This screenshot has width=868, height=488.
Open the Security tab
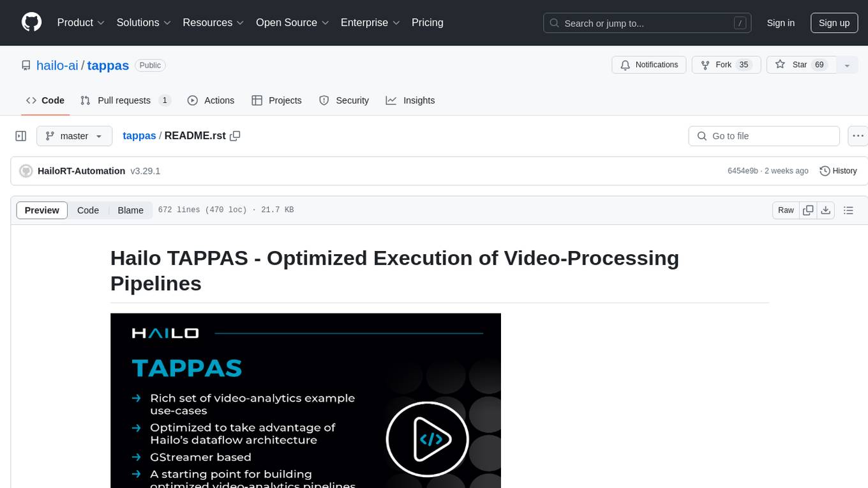(x=344, y=100)
